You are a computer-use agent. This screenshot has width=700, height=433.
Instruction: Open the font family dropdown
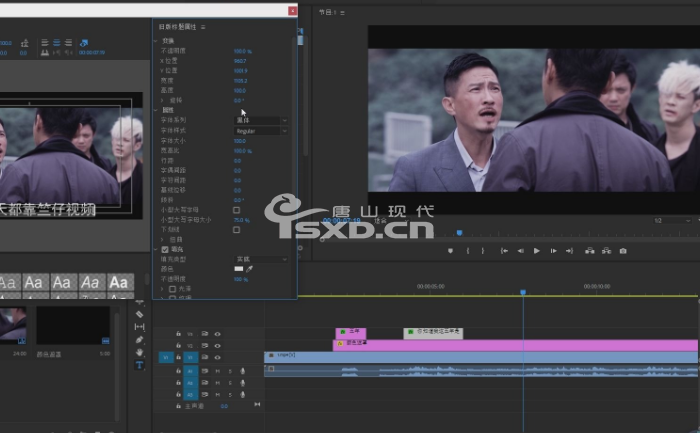pos(261,121)
